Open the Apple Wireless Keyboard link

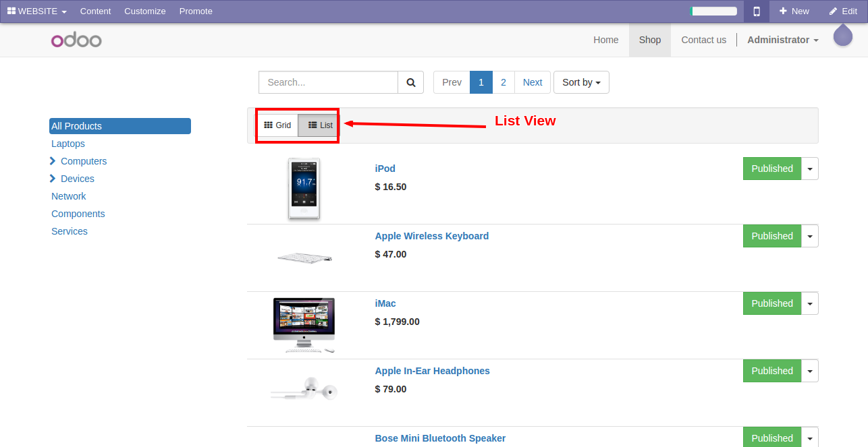click(432, 236)
